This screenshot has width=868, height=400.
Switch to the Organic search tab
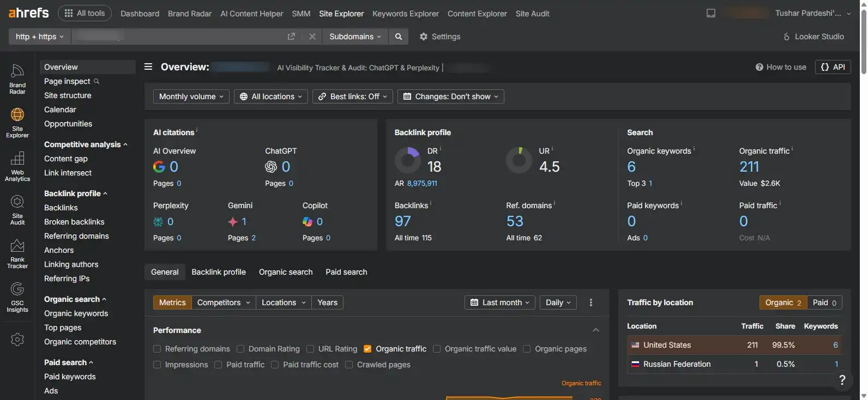tap(286, 272)
